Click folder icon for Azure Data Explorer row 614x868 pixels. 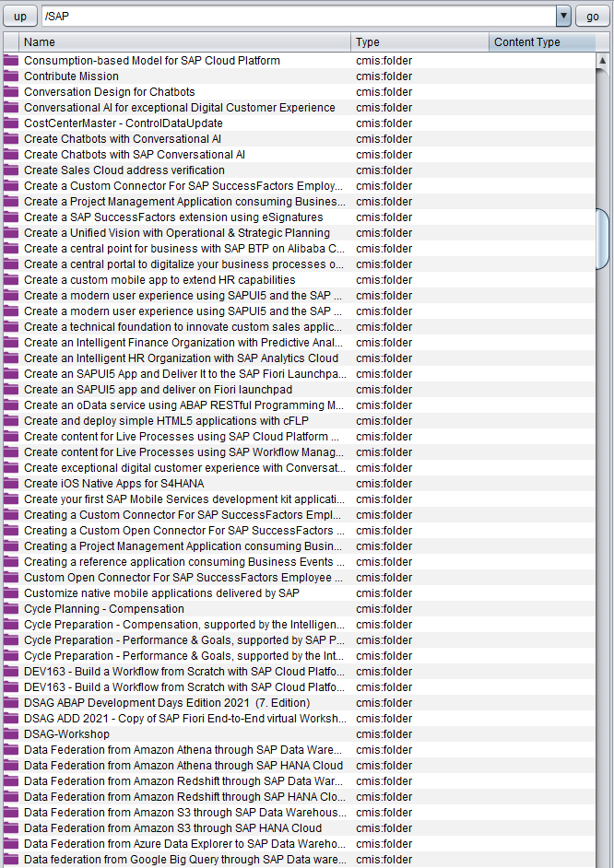tap(11, 844)
